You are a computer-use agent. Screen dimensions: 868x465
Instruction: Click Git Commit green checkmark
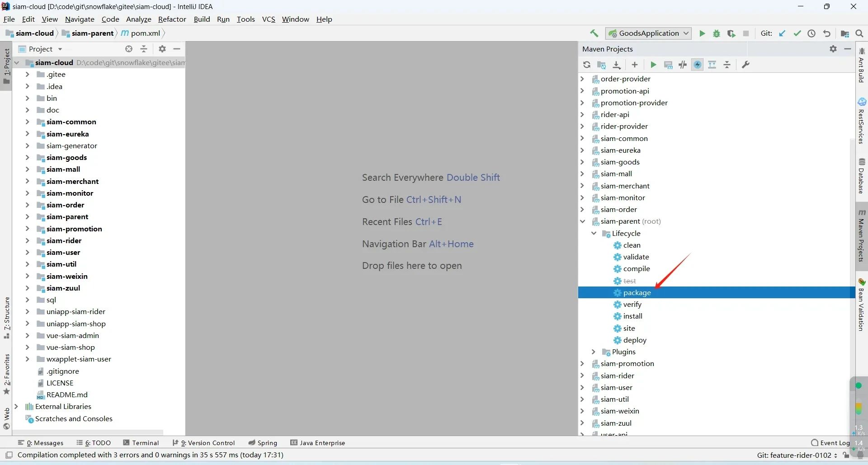(x=797, y=33)
